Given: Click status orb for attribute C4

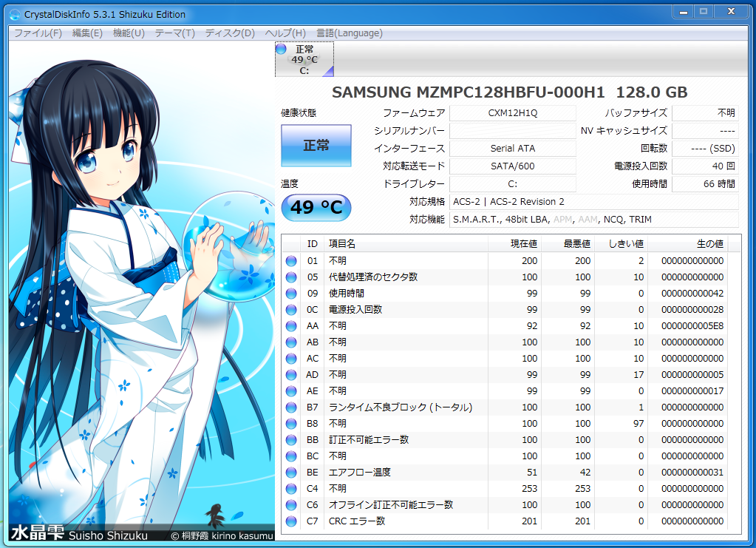Looking at the screenshot, I should coord(291,489).
